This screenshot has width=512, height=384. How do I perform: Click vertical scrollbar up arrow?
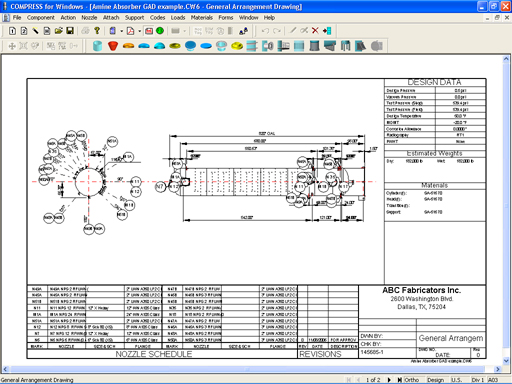point(506,59)
